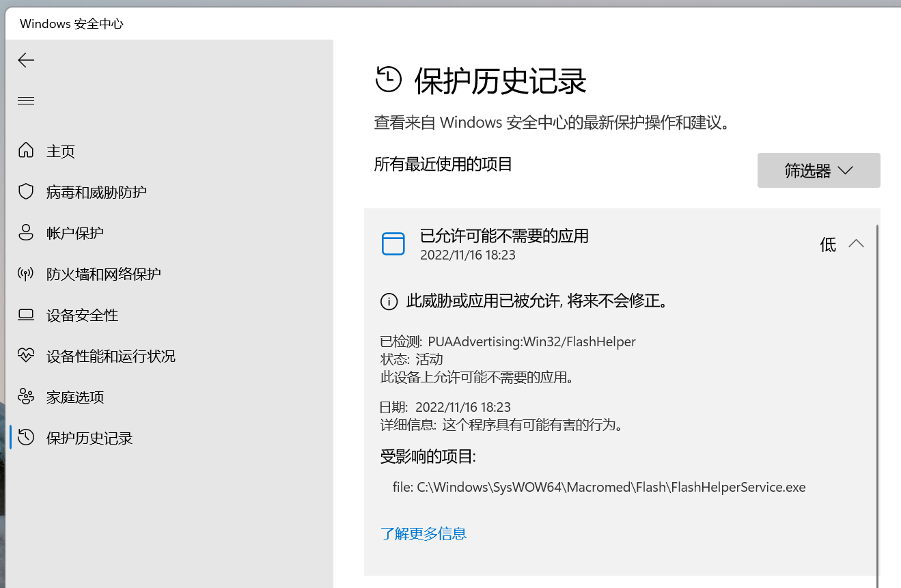The width and height of the screenshot is (901, 588).
Task: Select 保护历史记录 sidebar item
Action: 169,438
